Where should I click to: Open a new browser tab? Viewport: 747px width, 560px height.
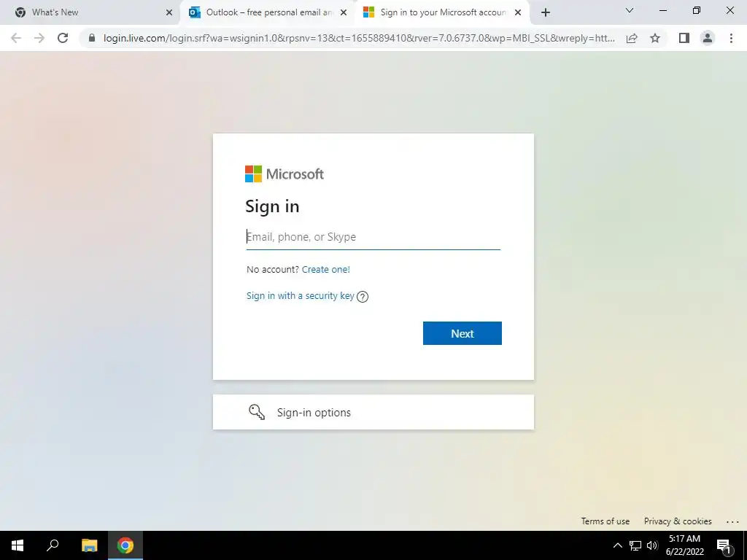pyautogui.click(x=546, y=12)
